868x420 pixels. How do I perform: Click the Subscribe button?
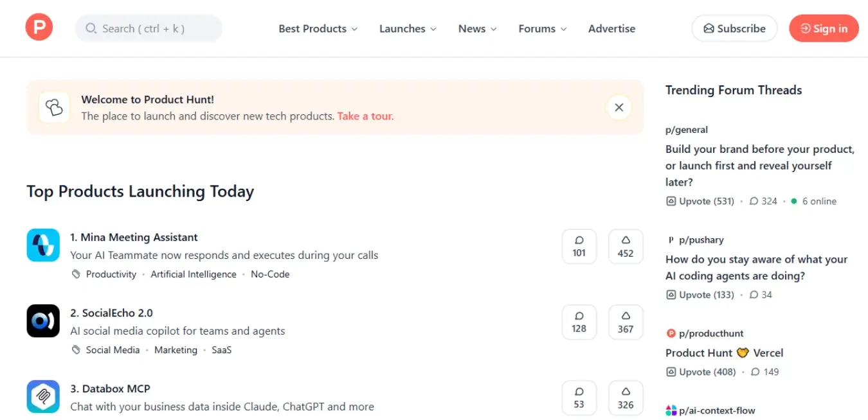pos(734,28)
